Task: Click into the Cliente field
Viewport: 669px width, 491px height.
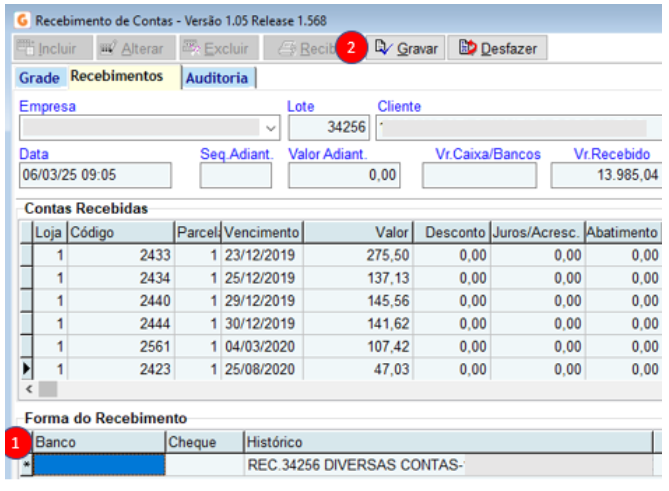Action: point(519,127)
